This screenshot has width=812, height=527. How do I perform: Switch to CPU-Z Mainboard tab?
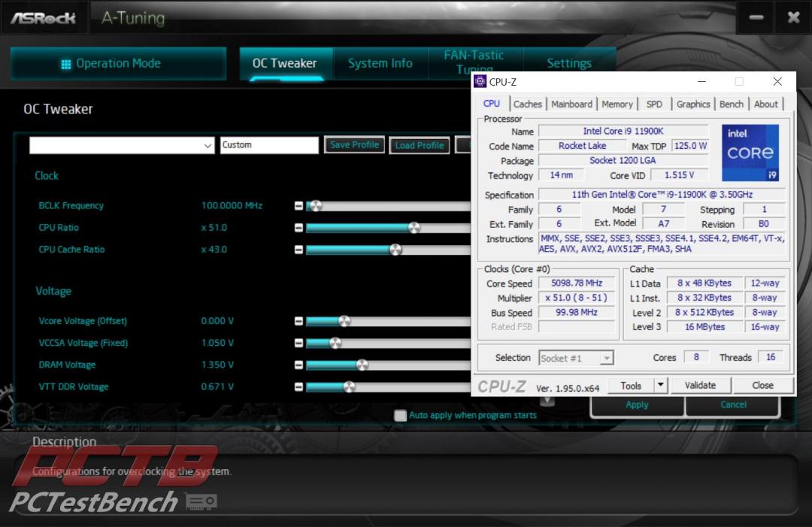pos(571,104)
